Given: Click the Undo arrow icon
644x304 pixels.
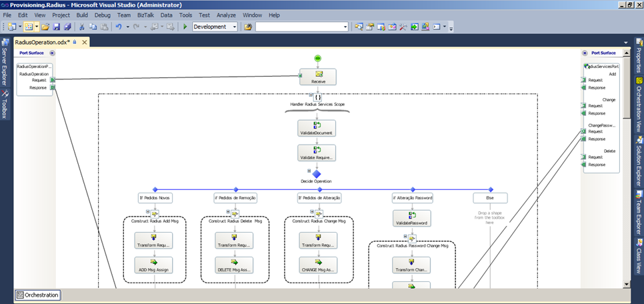Looking at the screenshot, I should tap(119, 27).
